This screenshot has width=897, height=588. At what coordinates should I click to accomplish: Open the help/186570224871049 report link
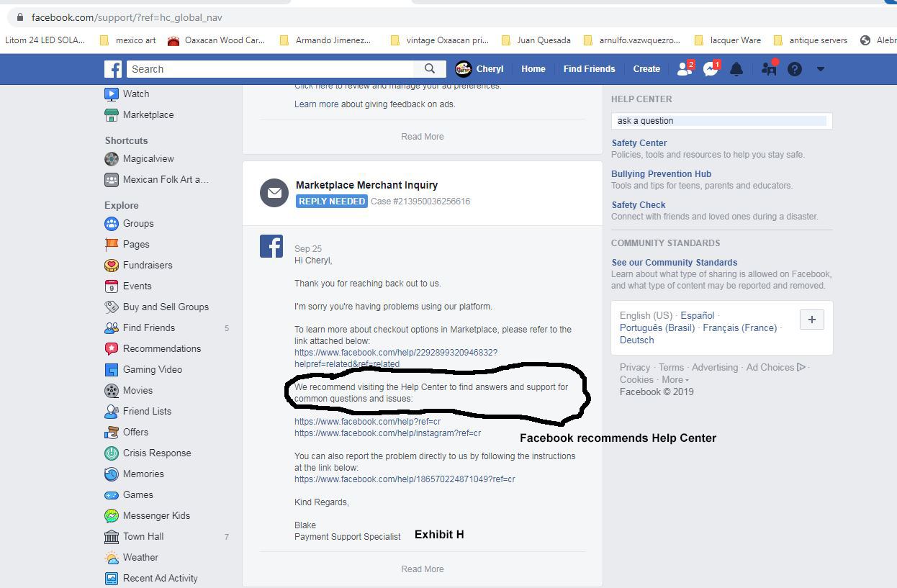(405, 479)
